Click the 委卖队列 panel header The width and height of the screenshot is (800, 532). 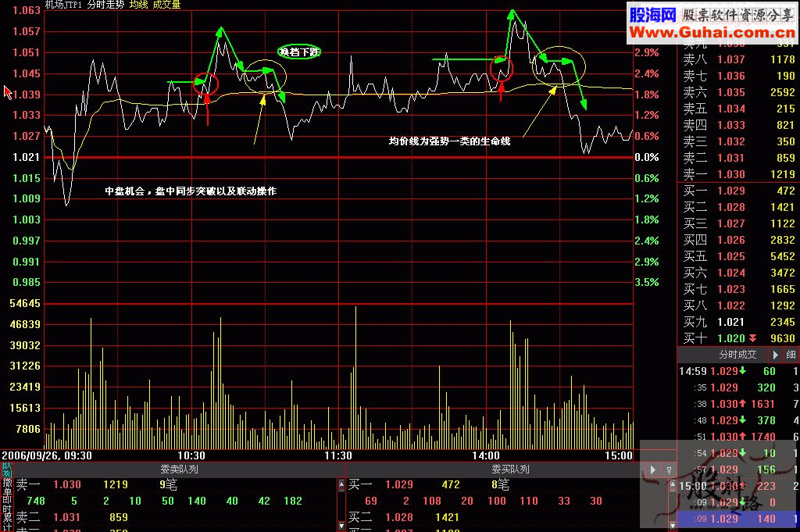[x=179, y=470]
